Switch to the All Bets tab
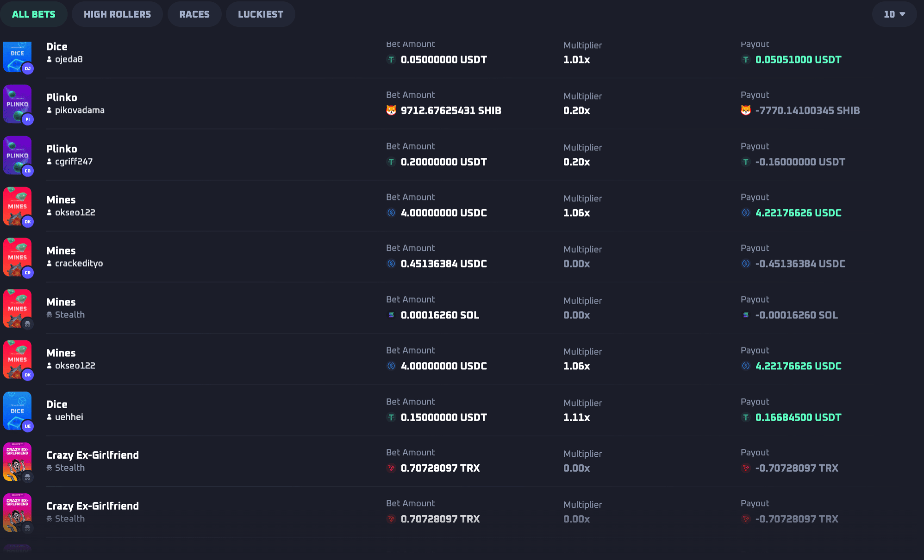This screenshot has height=560, width=924. click(x=33, y=14)
